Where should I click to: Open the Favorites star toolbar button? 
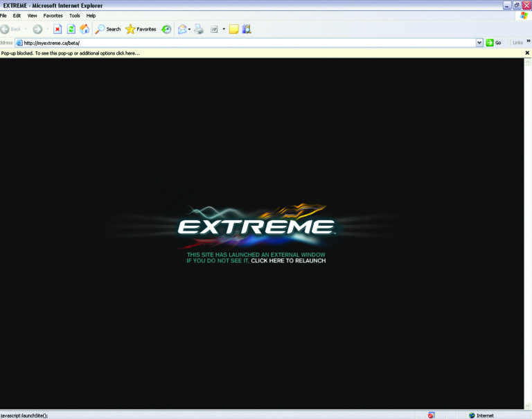pos(141,29)
